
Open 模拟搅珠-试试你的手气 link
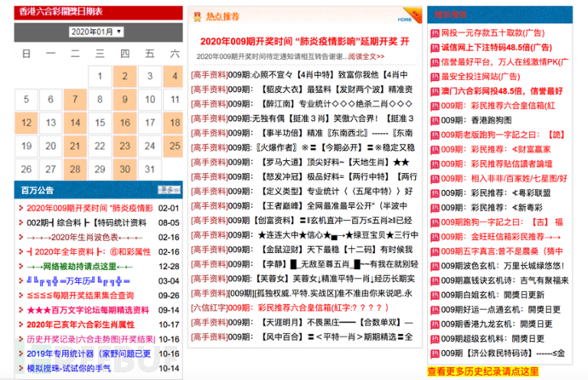tap(69, 368)
